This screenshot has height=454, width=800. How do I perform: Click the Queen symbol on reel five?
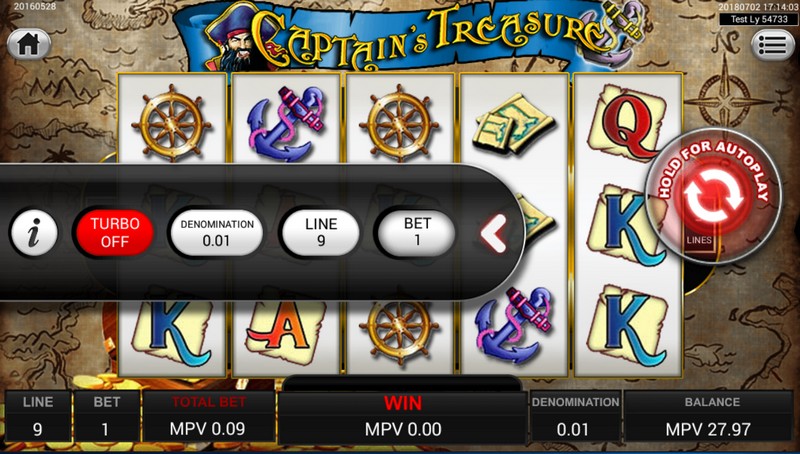[x=628, y=124]
